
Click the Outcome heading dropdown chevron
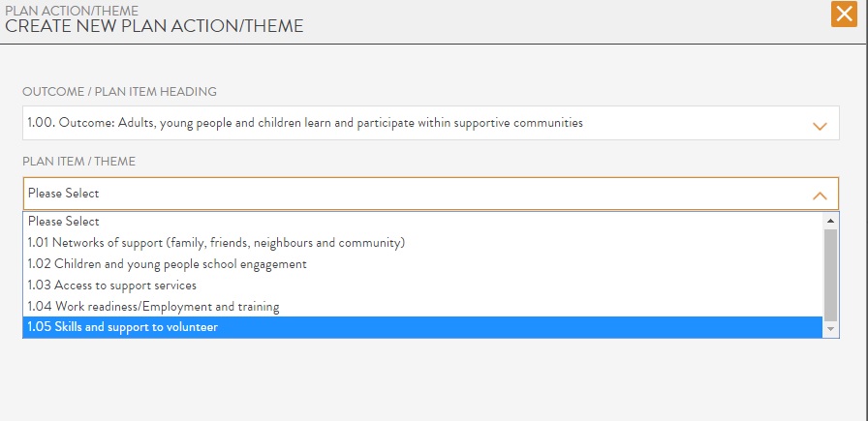pyautogui.click(x=820, y=125)
